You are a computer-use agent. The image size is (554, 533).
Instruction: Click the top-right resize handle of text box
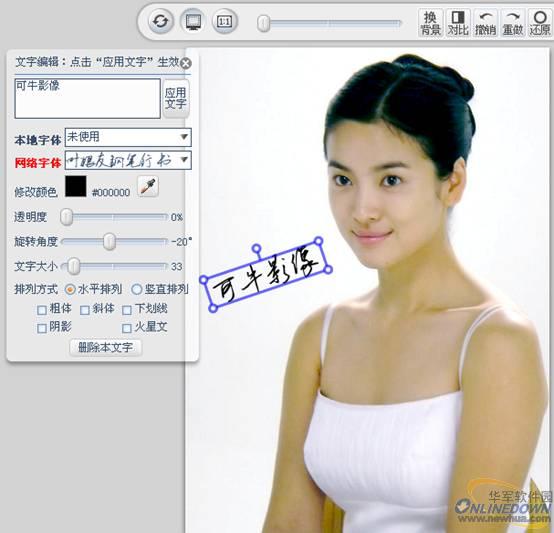coord(318,241)
